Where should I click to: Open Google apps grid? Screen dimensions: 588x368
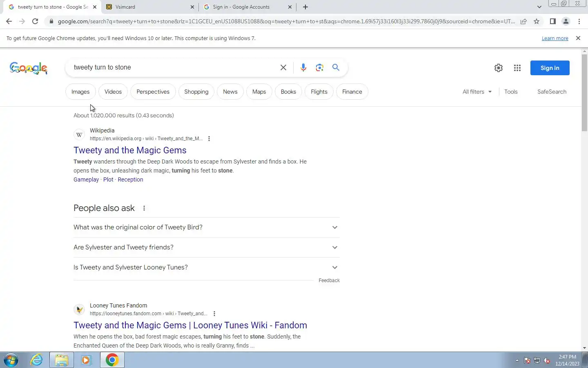pos(517,68)
